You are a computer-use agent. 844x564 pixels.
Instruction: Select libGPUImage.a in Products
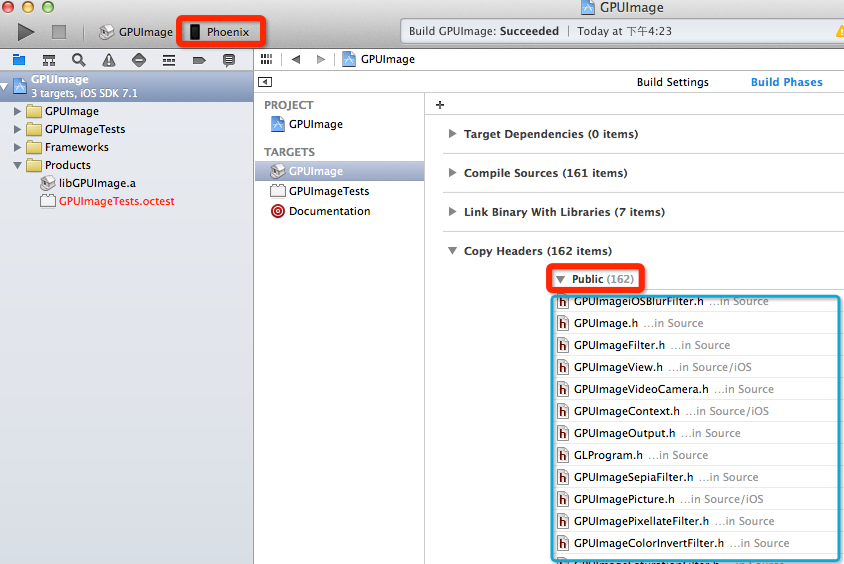[x=97, y=183]
